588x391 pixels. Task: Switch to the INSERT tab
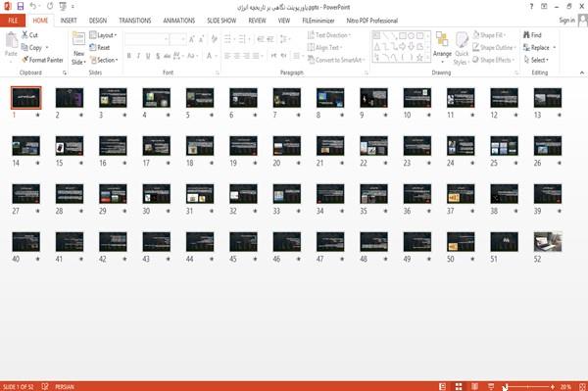[69, 21]
